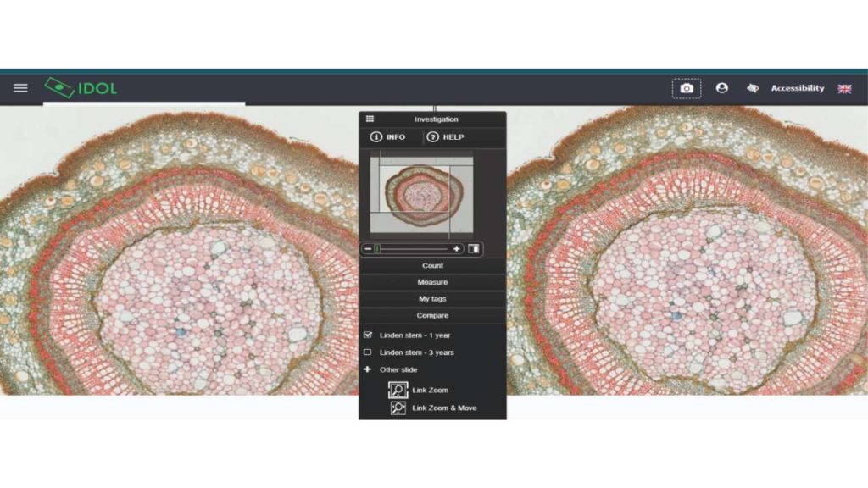This screenshot has width=868, height=488.
Task: Toggle the split view icon beside zoom slider
Action: 474,248
